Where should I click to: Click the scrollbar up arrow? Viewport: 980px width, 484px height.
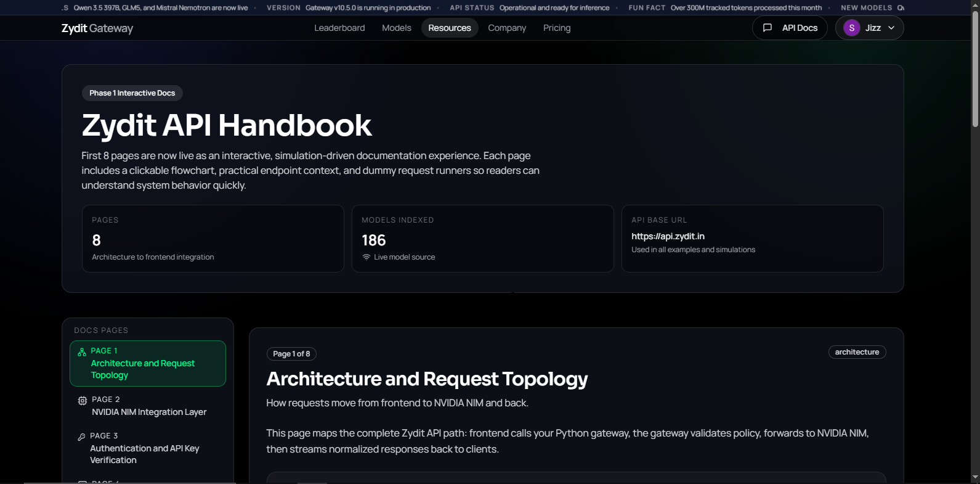(975, 4)
